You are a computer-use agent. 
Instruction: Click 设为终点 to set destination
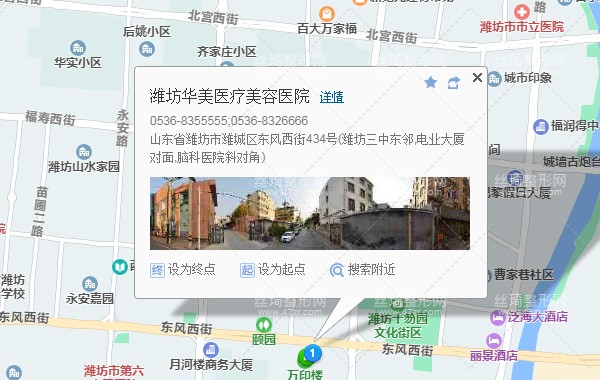(183, 270)
